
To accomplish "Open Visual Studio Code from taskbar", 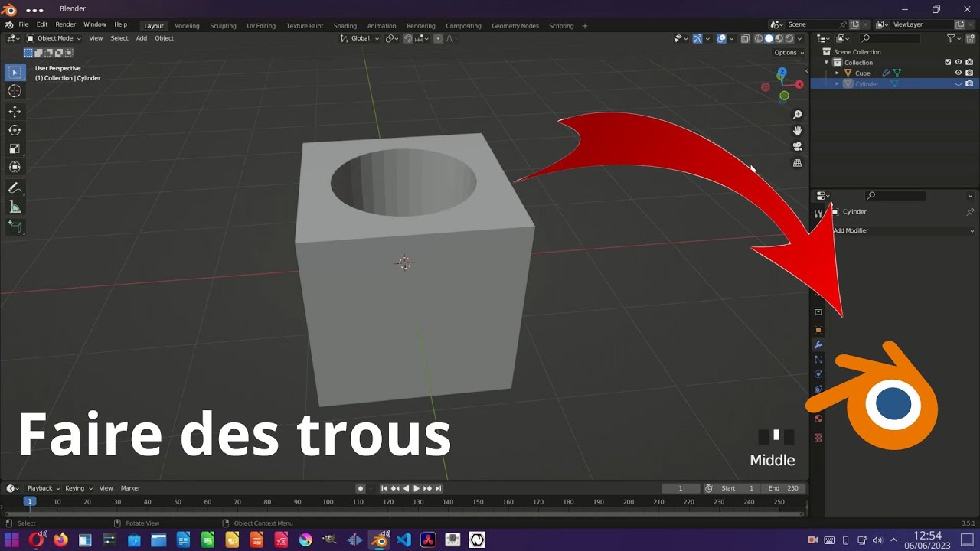I will (403, 540).
